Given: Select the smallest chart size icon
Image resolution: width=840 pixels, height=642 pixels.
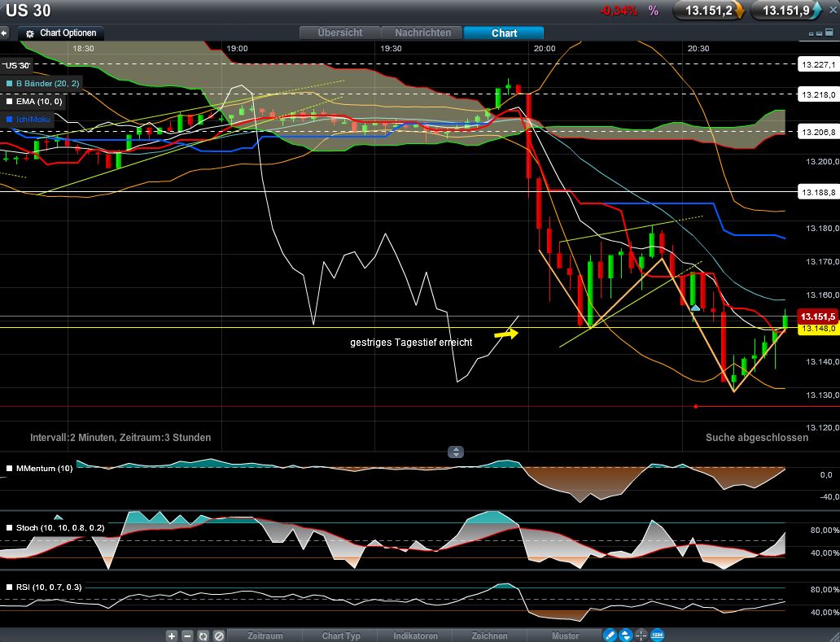Looking at the screenshot, I should [811, 33].
